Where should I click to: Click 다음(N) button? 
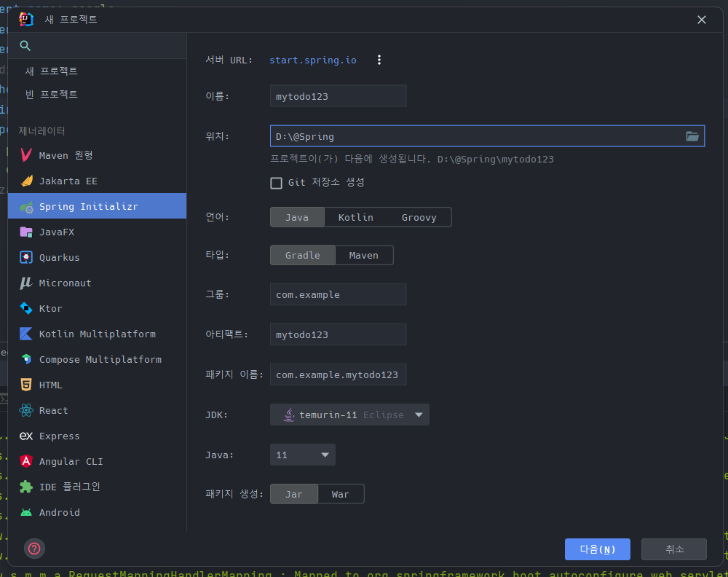(598, 549)
